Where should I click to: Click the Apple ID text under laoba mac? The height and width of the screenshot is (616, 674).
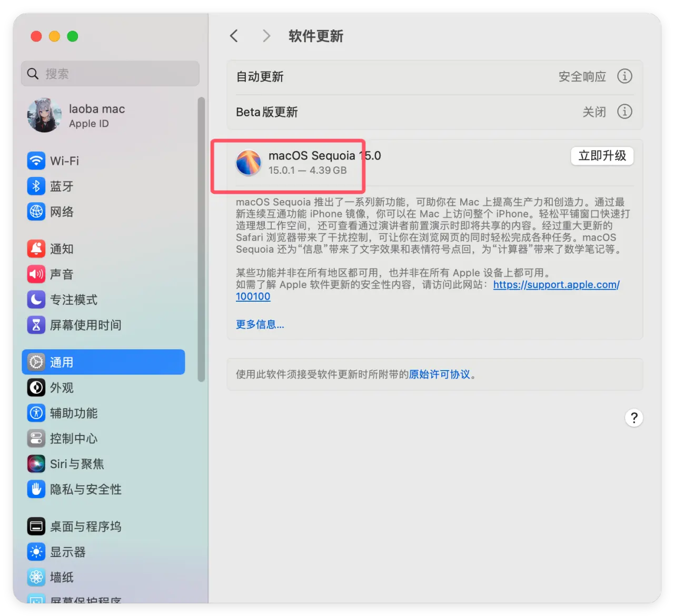tap(89, 124)
